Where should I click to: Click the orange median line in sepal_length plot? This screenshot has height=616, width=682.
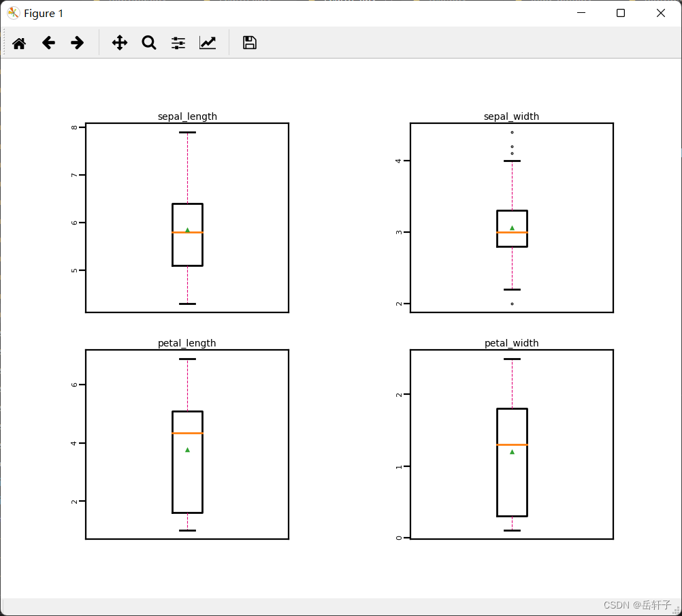[x=187, y=232]
